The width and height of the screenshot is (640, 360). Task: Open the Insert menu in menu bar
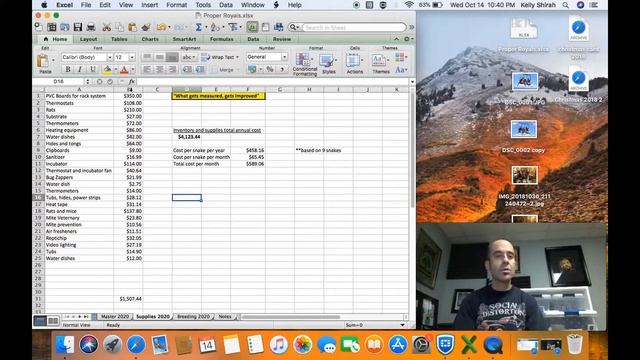coord(149,5)
